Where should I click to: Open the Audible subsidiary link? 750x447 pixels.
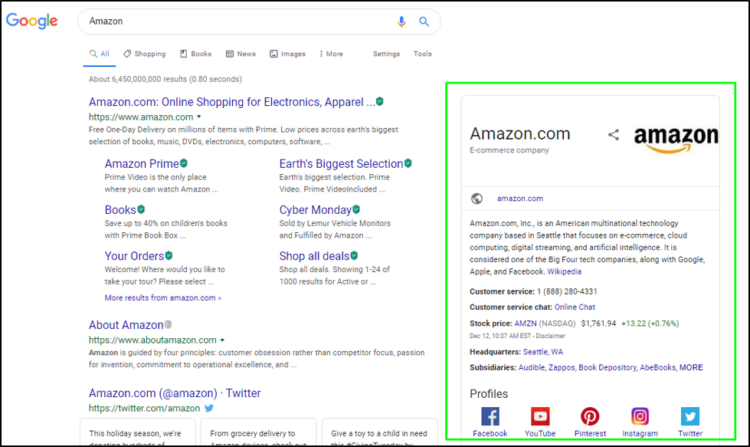(x=531, y=368)
